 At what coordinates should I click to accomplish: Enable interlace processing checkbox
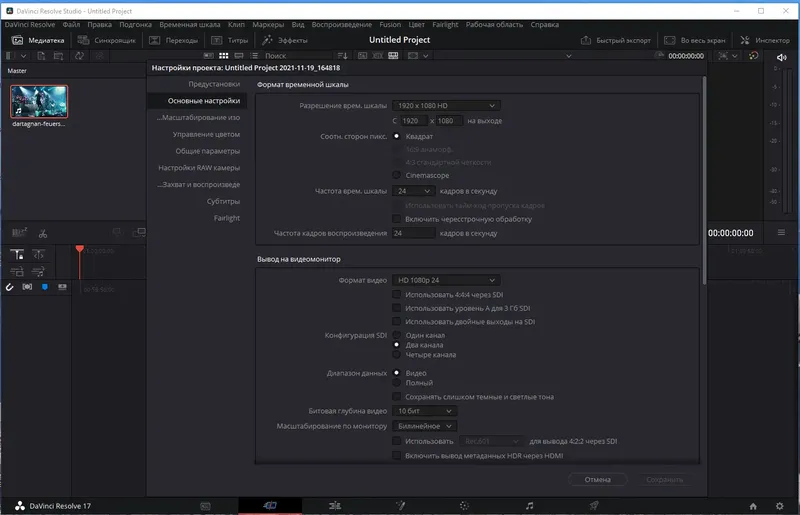(x=396, y=219)
